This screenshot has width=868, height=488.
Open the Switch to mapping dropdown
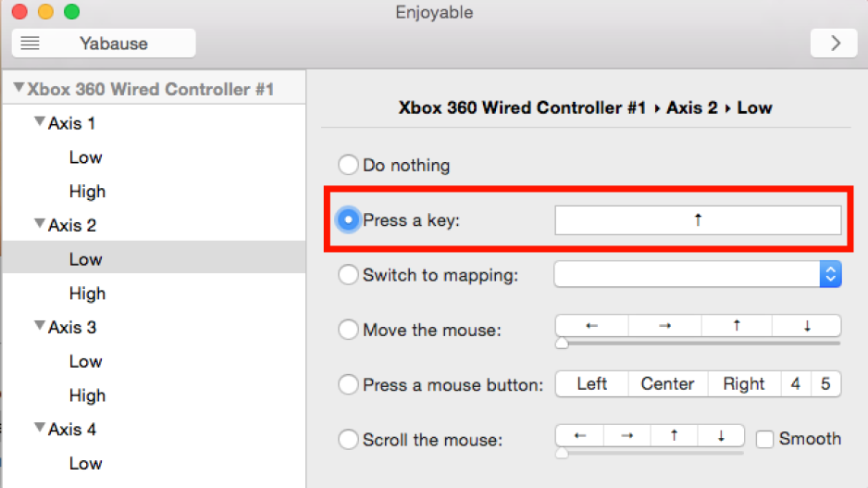click(698, 274)
